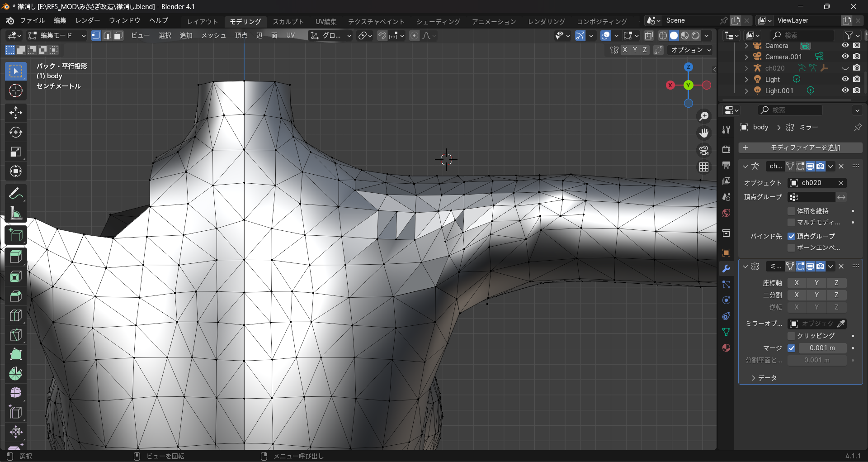The height and width of the screenshot is (462, 868).
Task: Select the Rotate tool
Action: pos(16,132)
